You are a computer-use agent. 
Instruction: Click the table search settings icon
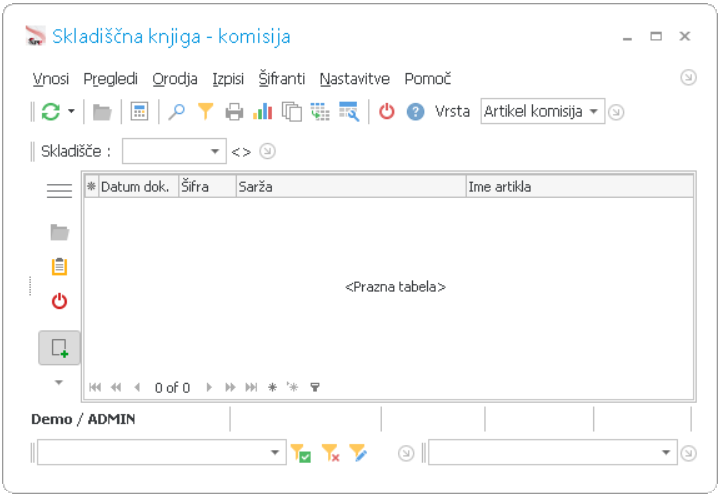[349, 111]
